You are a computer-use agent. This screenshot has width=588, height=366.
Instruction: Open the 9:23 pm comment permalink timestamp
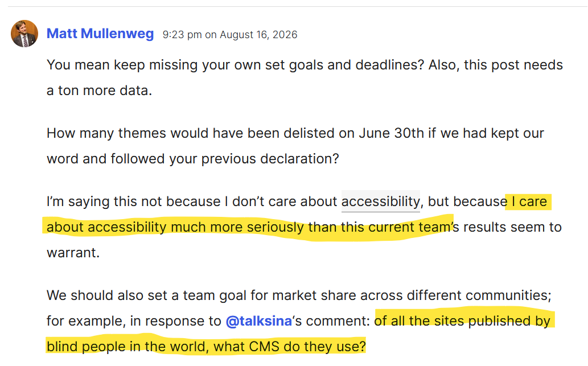[230, 35]
